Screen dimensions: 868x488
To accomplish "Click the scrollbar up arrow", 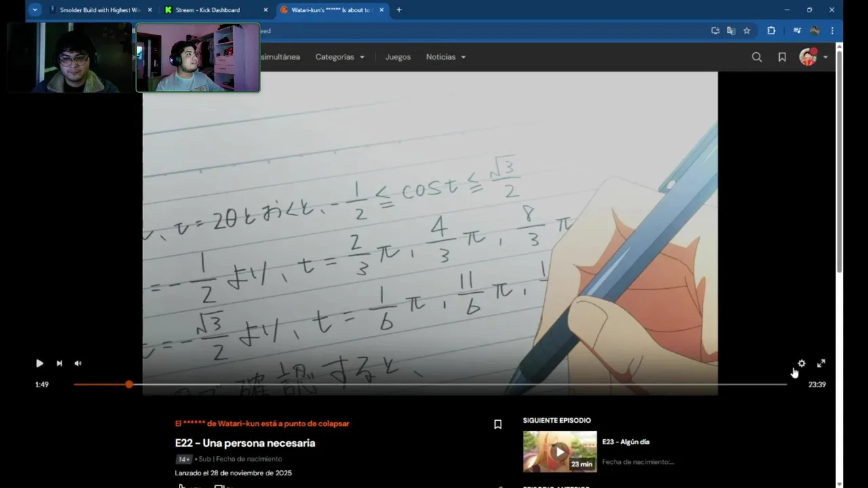I will pos(840,46).
